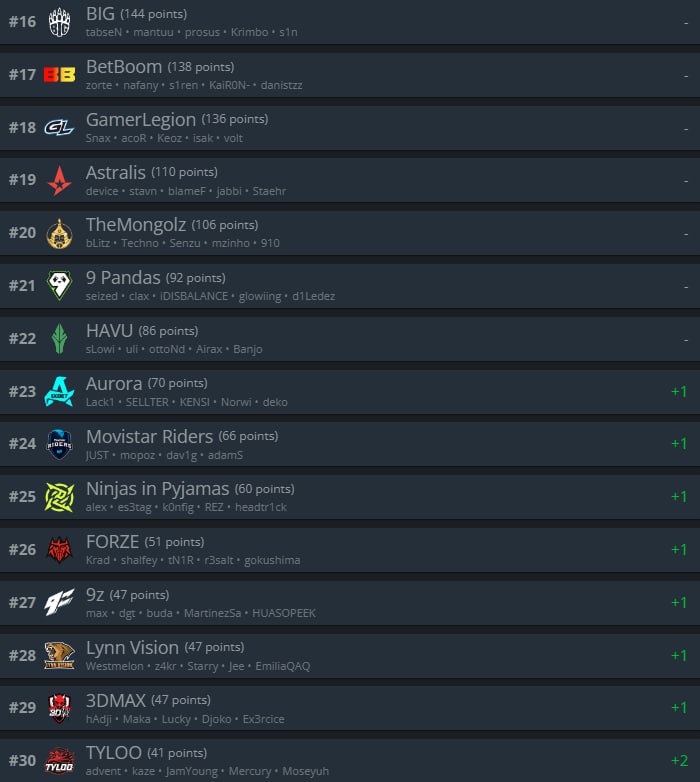Click player REZ in Ninjas in Pyjamas

click(x=214, y=507)
